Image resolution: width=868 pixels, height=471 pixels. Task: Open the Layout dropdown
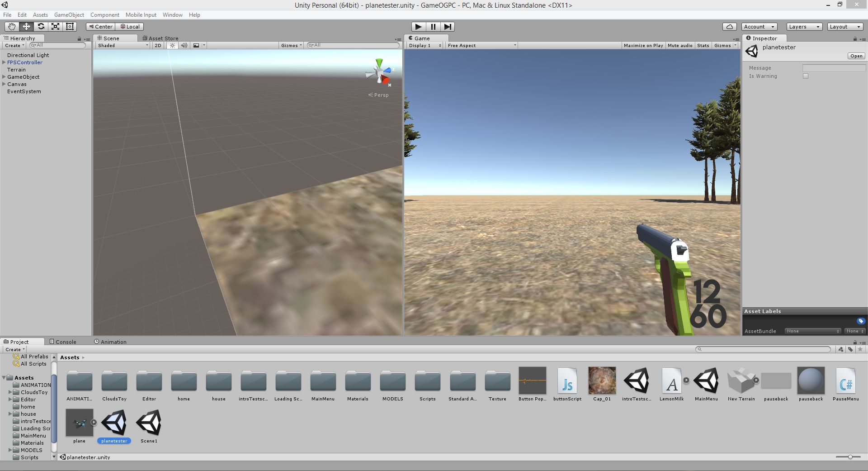coord(844,27)
